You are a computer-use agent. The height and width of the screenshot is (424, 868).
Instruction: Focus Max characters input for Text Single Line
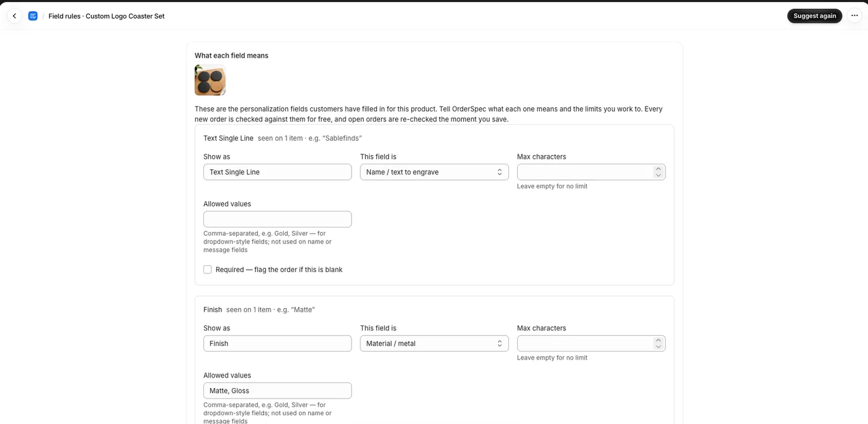click(591, 172)
